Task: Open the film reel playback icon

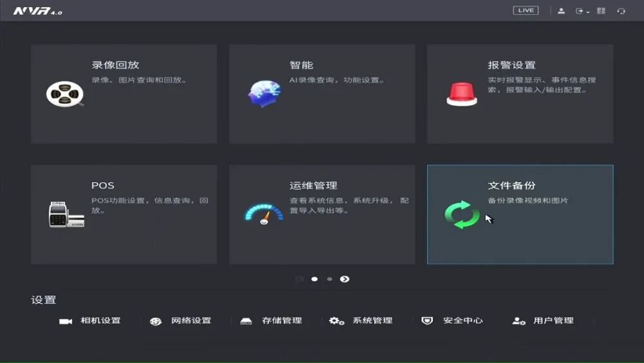Action: point(65,94)
